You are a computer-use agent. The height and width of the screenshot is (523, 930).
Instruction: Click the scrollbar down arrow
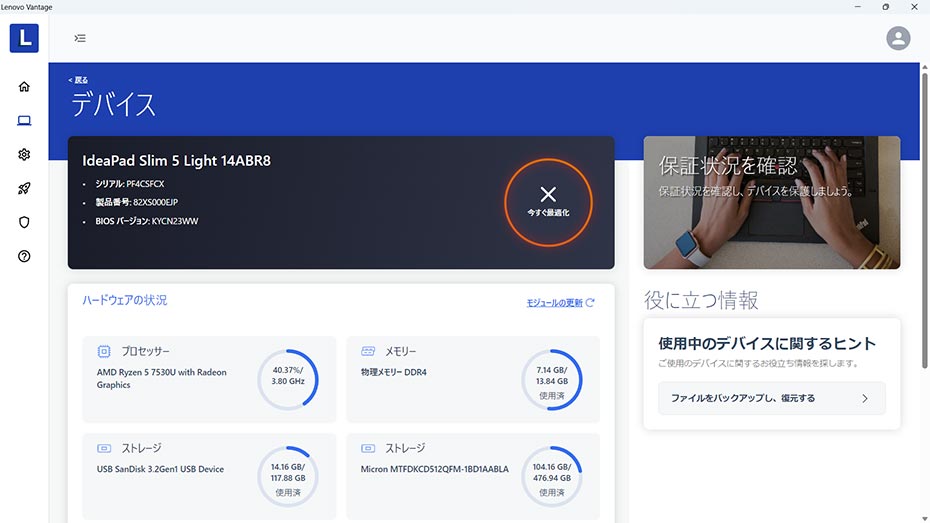point(924,518)
